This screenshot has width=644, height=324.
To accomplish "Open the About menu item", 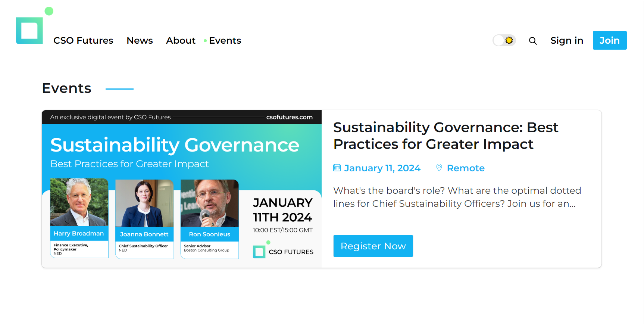I will click(x=181, y=41).
